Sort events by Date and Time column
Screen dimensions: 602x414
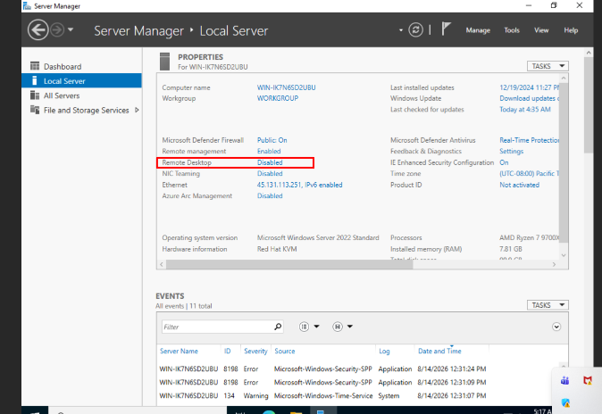pyautogui.click(x=440, y=351)
